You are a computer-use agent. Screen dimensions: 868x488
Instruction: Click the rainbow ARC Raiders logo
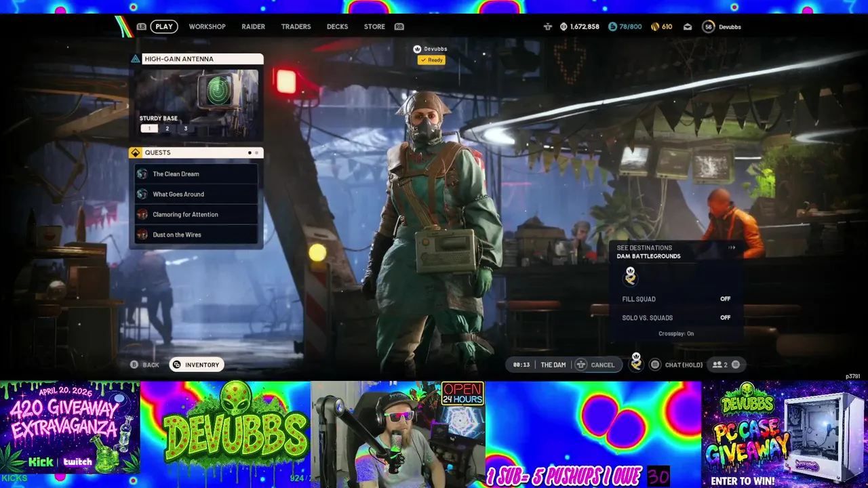tap(123, 26)
